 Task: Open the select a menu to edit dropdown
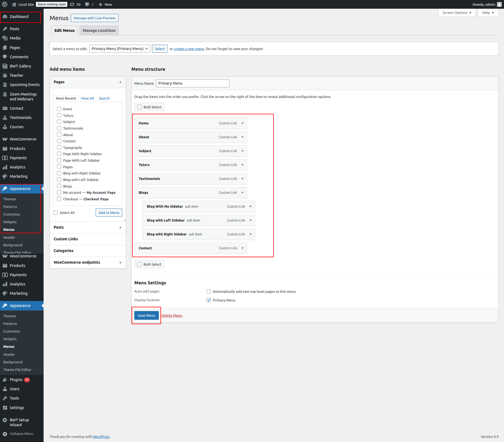[x=120, y=49]
